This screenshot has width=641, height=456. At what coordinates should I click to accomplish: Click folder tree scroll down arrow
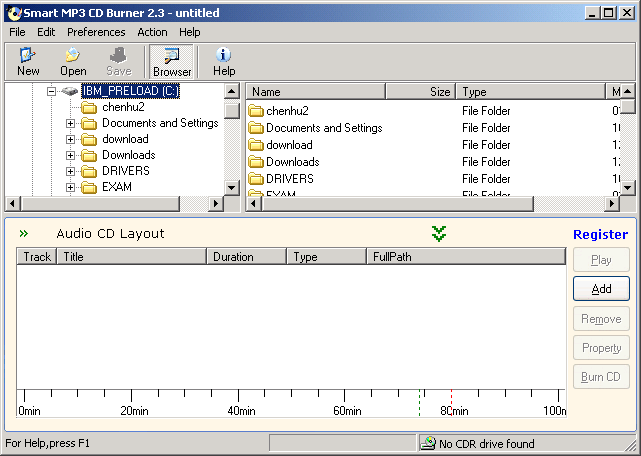point(232,188)
